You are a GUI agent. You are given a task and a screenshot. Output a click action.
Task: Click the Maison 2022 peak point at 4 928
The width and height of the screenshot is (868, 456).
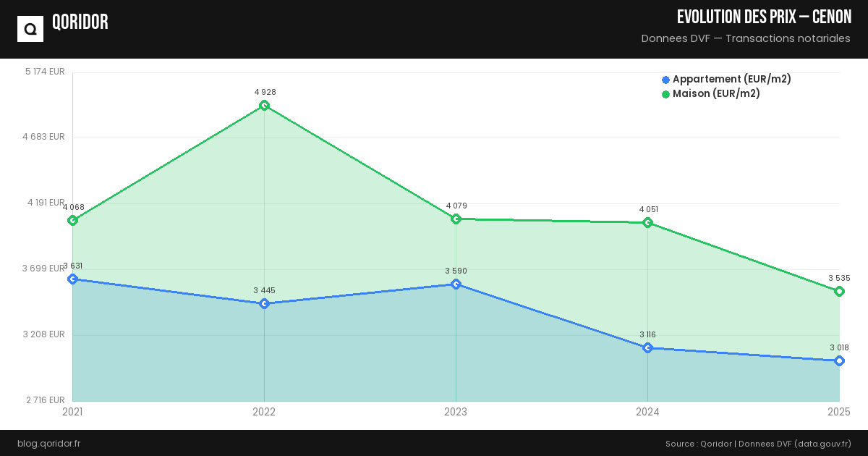(265, 106)
